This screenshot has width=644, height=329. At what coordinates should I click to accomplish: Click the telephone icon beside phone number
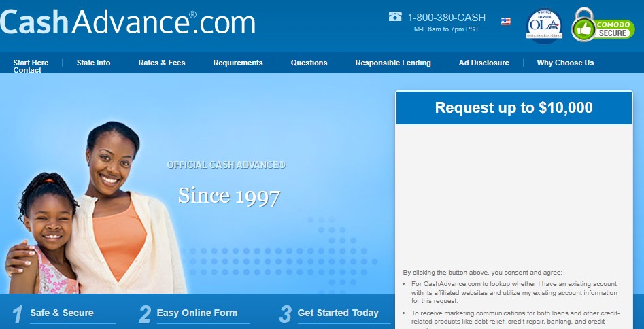pos(394,16)
